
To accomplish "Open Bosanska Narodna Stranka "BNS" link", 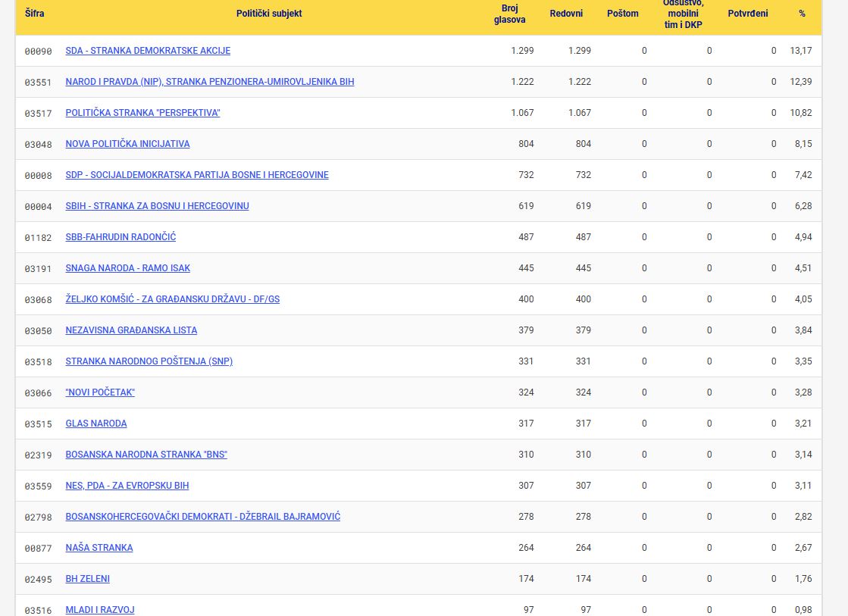I will pyautogui.click(x=146, y=455).
